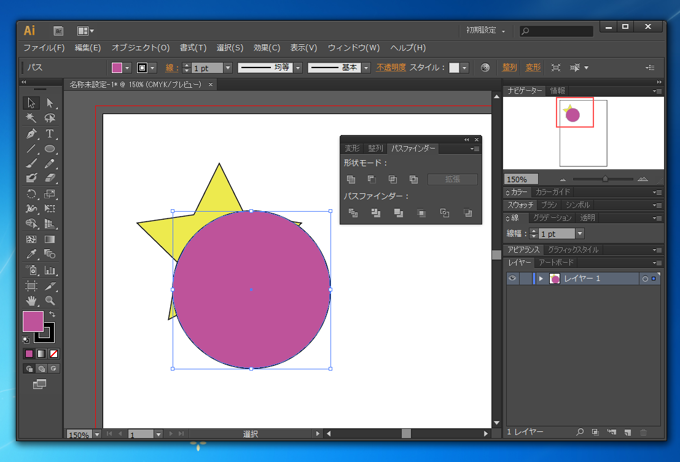The height and width of the screenshot is (462, 680).
Task: Open the 基本 brush definition dropdown
Action: (x=366, y=68)
